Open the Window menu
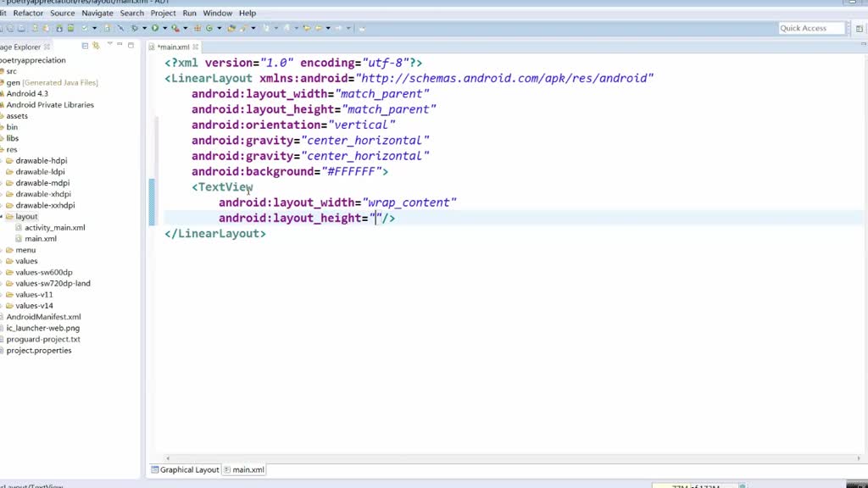868x488 pixels. pos(218,13)
